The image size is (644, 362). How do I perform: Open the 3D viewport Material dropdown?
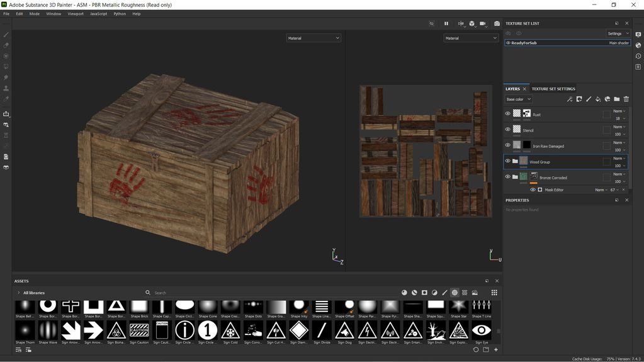(x=313, y=38)
